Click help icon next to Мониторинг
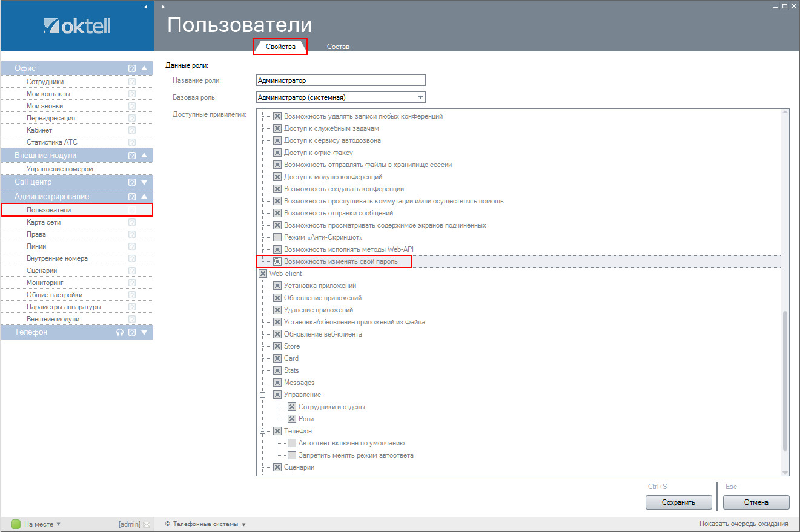This screenshot has width=800, height=532. click(131, 283)
